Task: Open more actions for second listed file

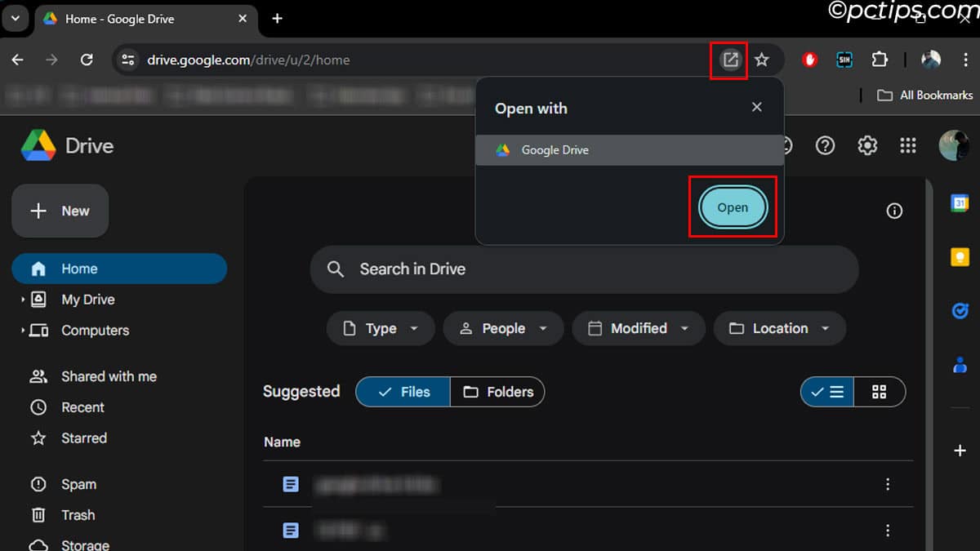Action: click(x=888, y=531)
